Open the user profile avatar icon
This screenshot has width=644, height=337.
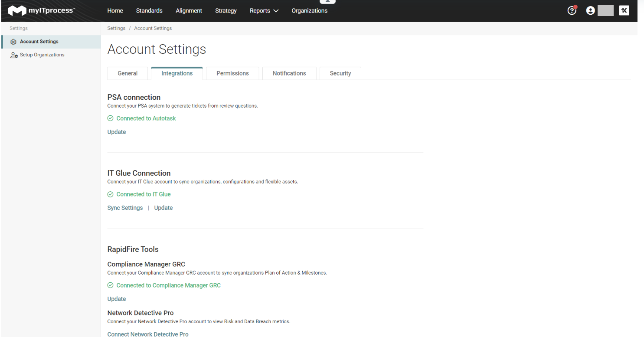[590, 11]
